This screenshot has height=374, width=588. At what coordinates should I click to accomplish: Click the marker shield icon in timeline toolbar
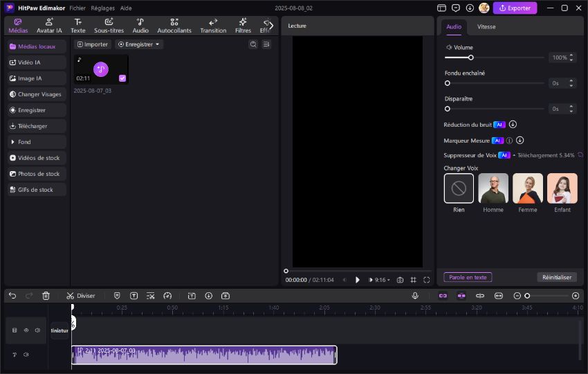click(x=117, y=296)
